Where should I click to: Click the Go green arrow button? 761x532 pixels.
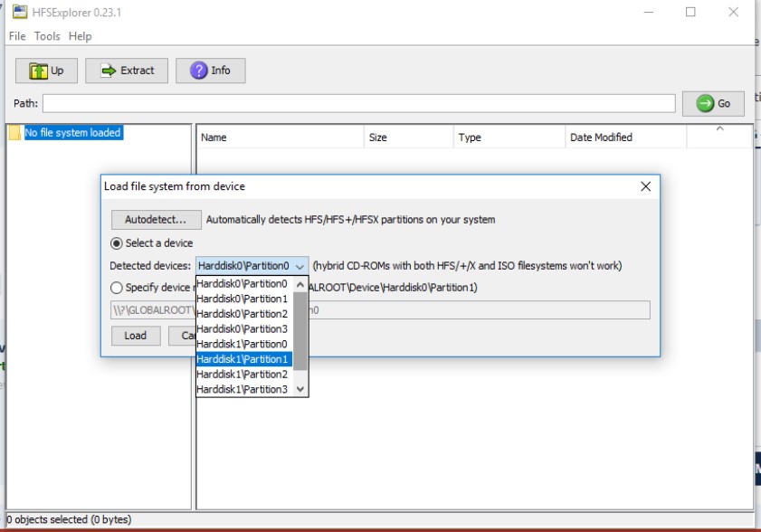coord(713,103)
